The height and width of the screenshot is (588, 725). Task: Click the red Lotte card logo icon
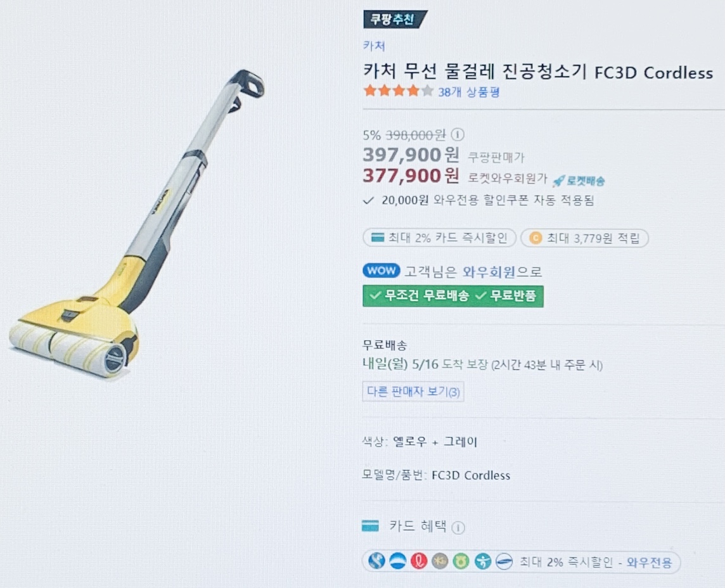point(419,561)
